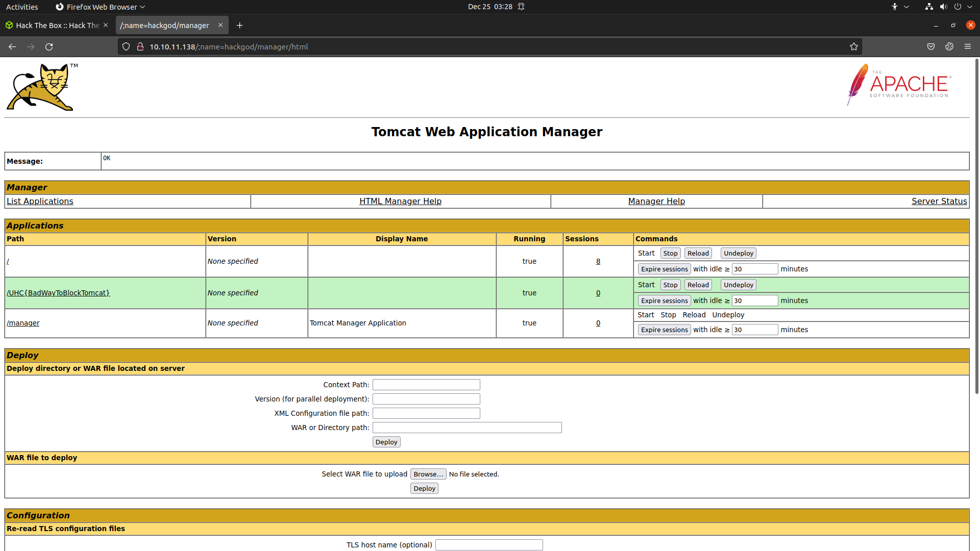This screenshot has height=551, width=980.
Task: Undeploy the UHC{BadWayToBlockTomcat} application
Action: click(738, 285)
